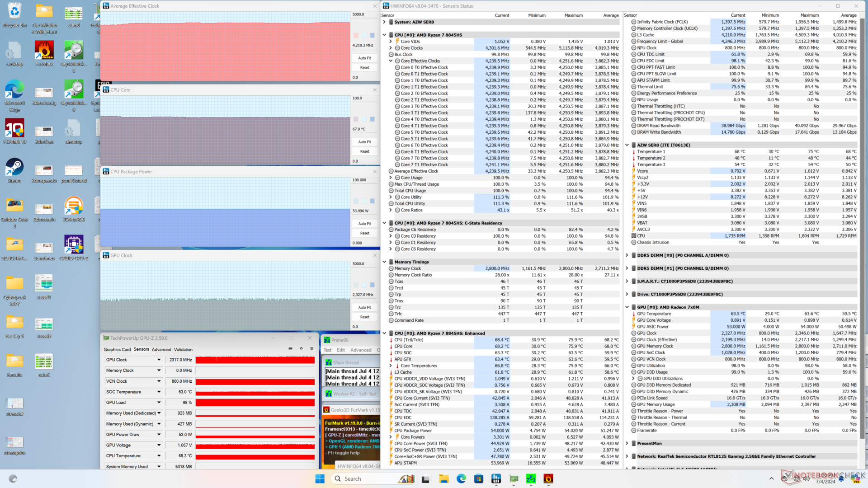Open GPU Load sensor dropdown arrow
The width and height of the screenshot is (868, 488).
tap(159, 403)
